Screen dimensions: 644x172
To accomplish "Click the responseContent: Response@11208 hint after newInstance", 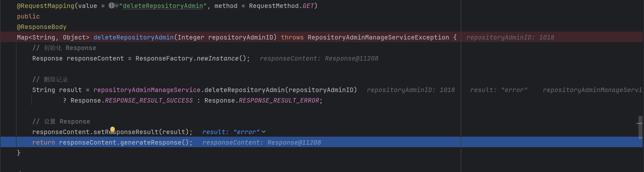I will coord(319,58).
